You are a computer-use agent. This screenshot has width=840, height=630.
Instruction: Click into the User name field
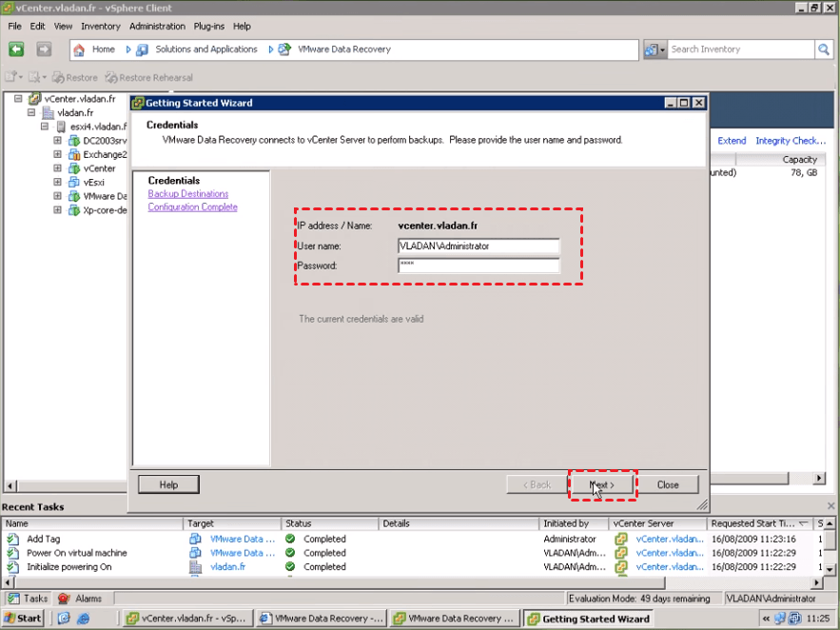coord(479,246)
